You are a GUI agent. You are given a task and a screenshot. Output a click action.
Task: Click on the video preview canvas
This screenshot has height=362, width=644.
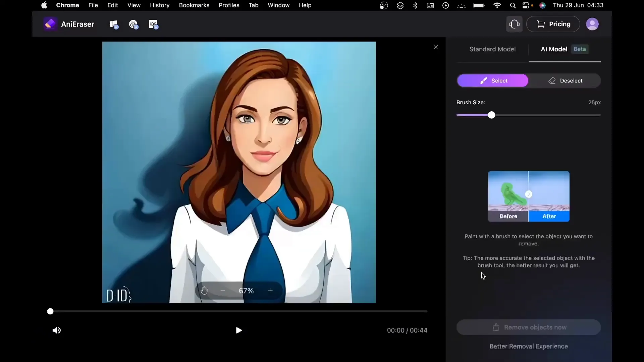pyautogui.click(x=239, y=172)
